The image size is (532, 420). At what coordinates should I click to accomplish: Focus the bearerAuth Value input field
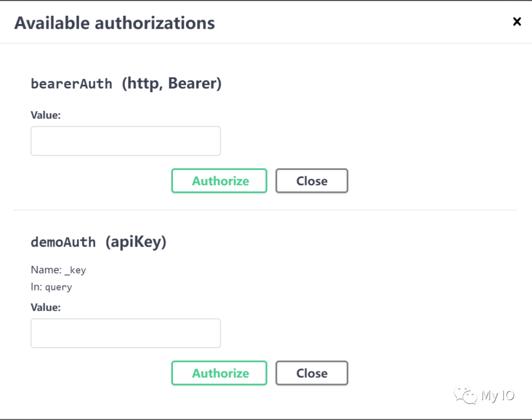pos(126,141)
